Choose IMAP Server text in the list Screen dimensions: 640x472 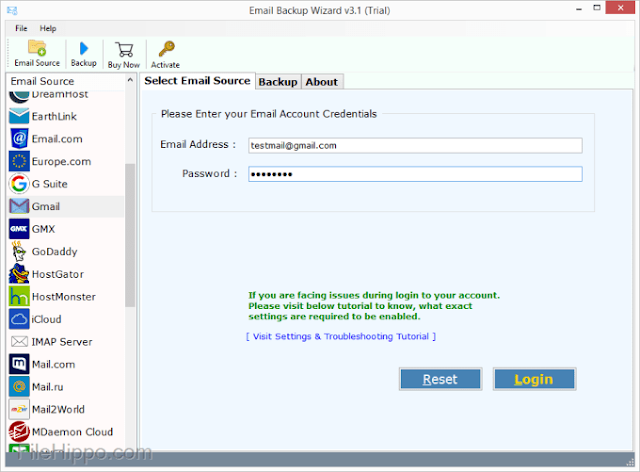pyautogui.click(x=62, y=341)
